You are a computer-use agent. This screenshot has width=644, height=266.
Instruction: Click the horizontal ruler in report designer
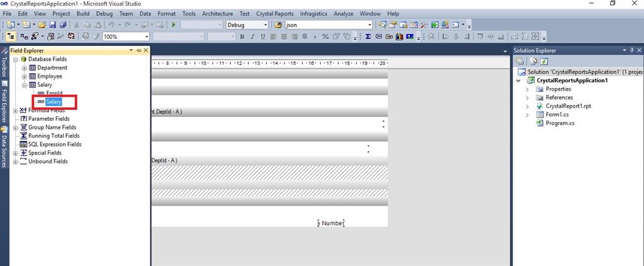(x=269, y=64)
